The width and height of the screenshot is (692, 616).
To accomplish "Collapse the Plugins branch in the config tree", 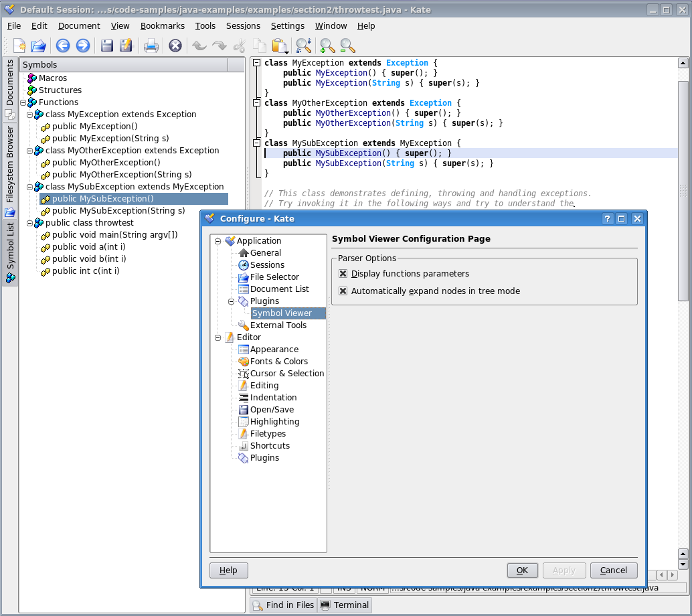I will point(230,301).
